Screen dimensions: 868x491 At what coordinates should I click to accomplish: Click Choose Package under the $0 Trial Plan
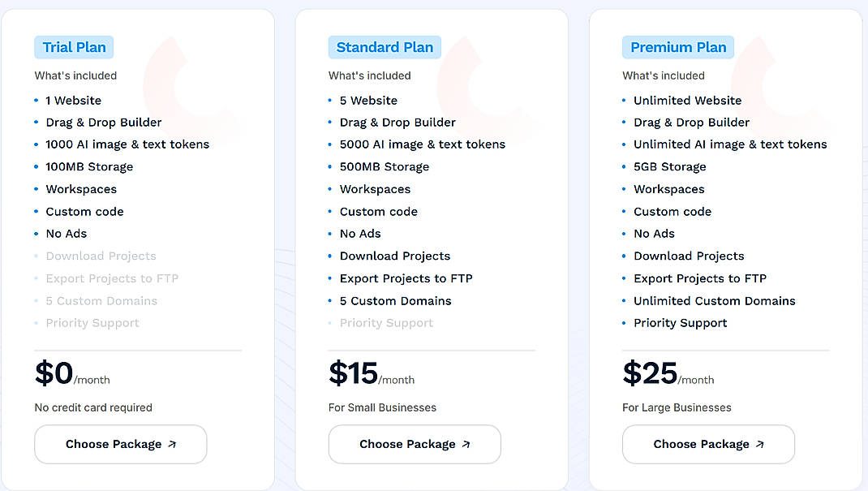[x=120, y=444]
